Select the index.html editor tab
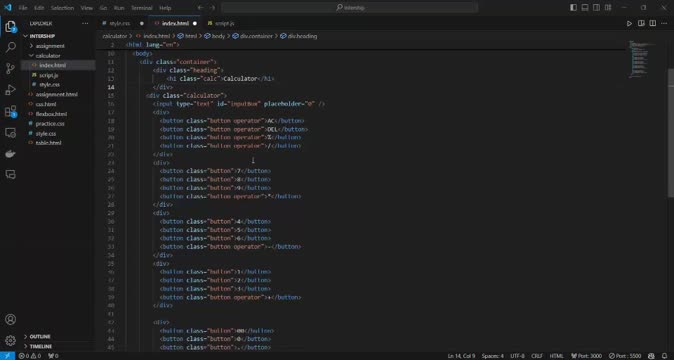 (x=175, y=24)
